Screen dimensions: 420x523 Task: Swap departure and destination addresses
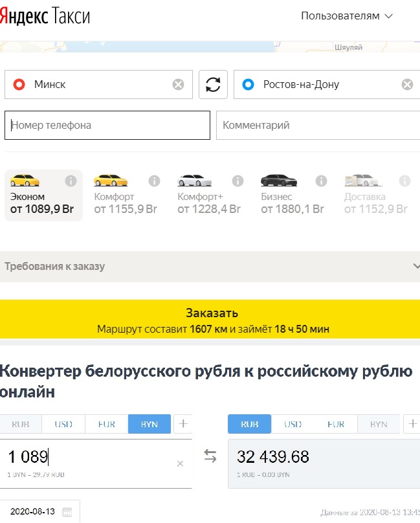coord(213,84)
